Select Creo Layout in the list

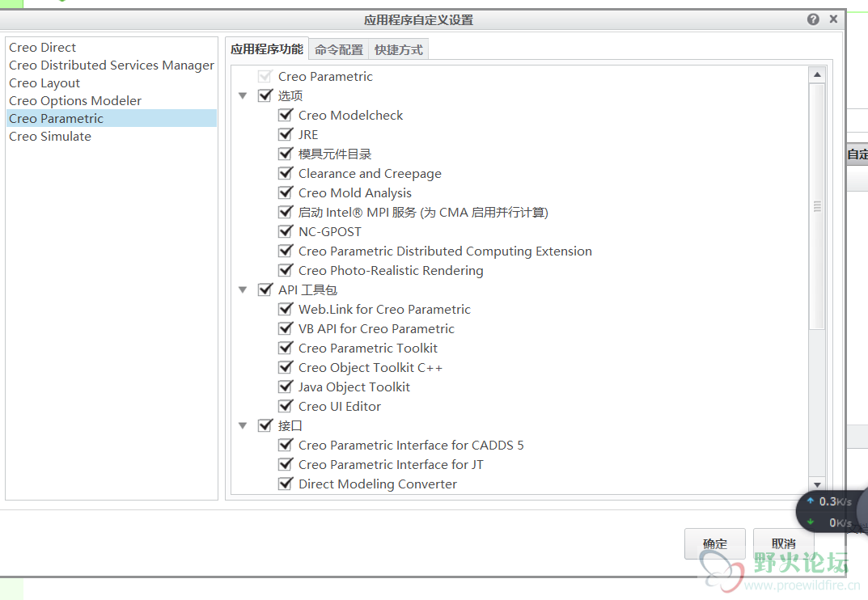[x=112, y=83]
